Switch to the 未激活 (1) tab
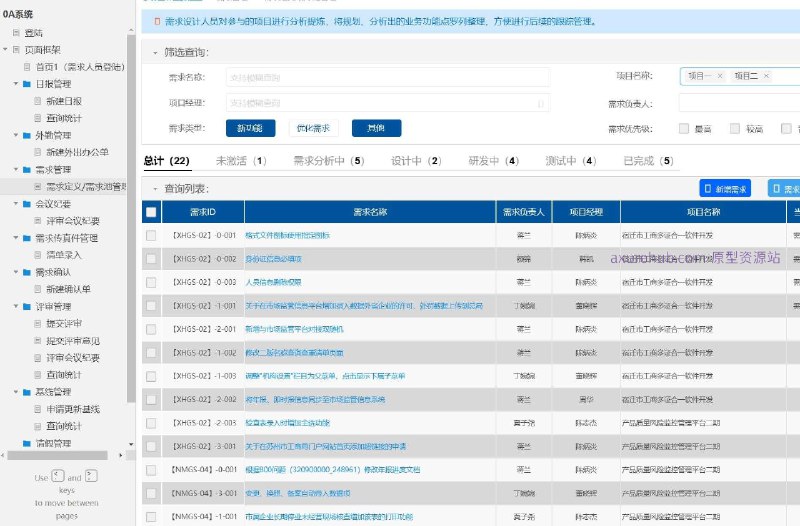The image size is (800, 526). pyautogui.click(x=241, y=161)
